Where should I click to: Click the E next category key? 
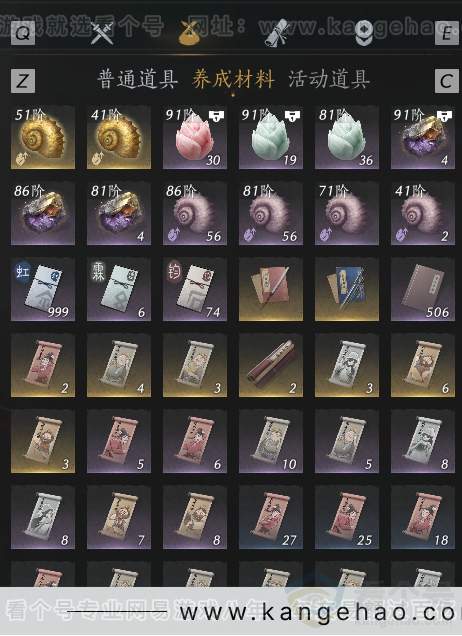447,32
